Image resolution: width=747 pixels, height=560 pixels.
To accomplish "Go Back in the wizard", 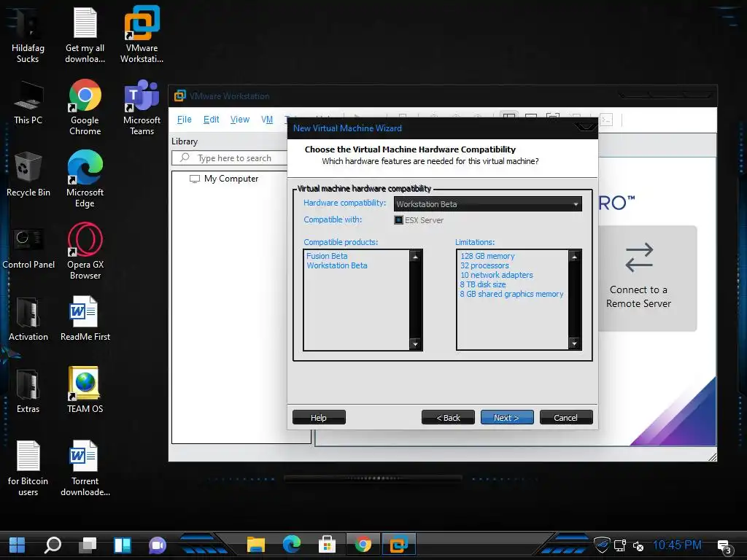I will [x=448, y=417].
